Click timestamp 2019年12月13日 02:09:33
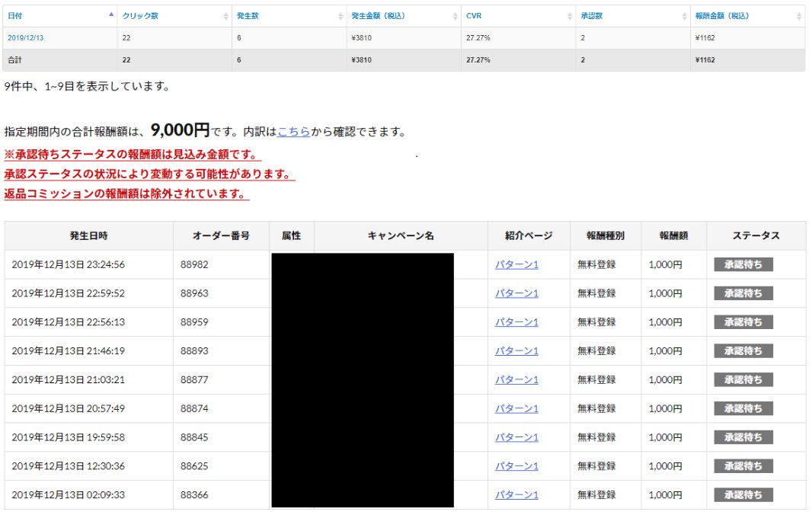812x518 pixels. pos(69,494)
